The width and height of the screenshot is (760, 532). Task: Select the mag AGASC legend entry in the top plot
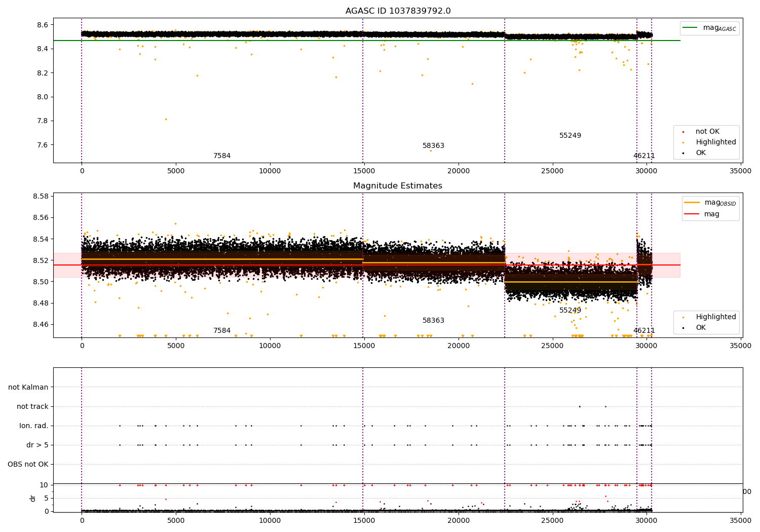point(709,28)
